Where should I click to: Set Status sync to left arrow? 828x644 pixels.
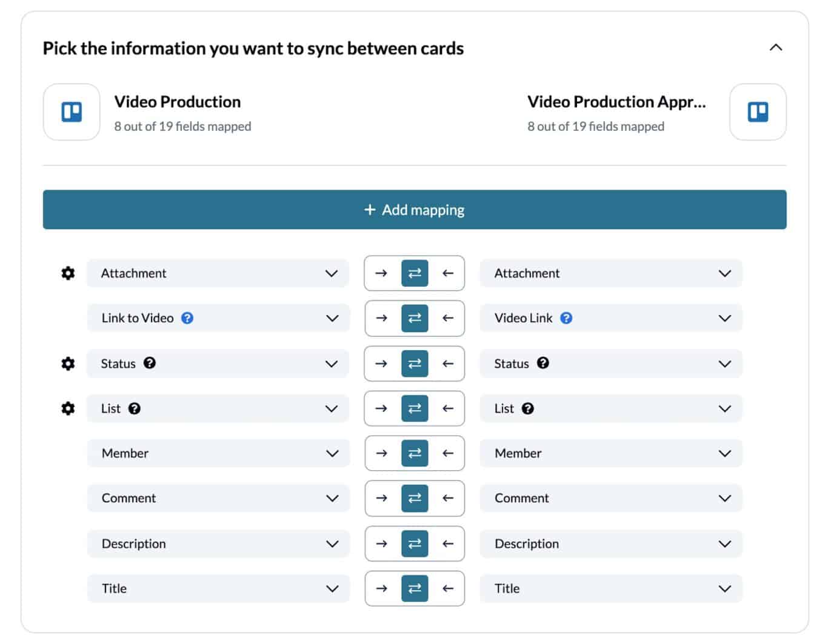[x=448, y=363]
